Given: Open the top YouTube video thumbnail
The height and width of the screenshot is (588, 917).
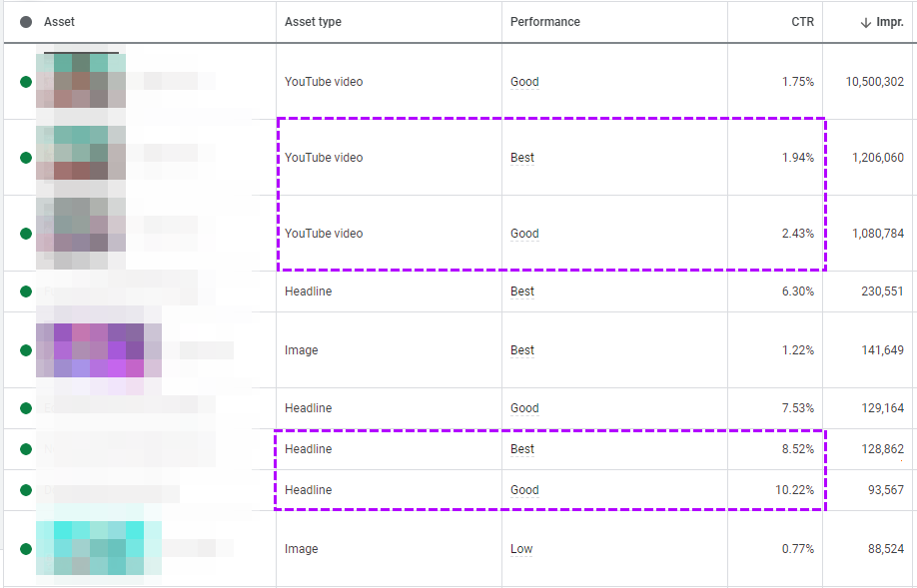Looking at the screenshot, I should 81,80.
